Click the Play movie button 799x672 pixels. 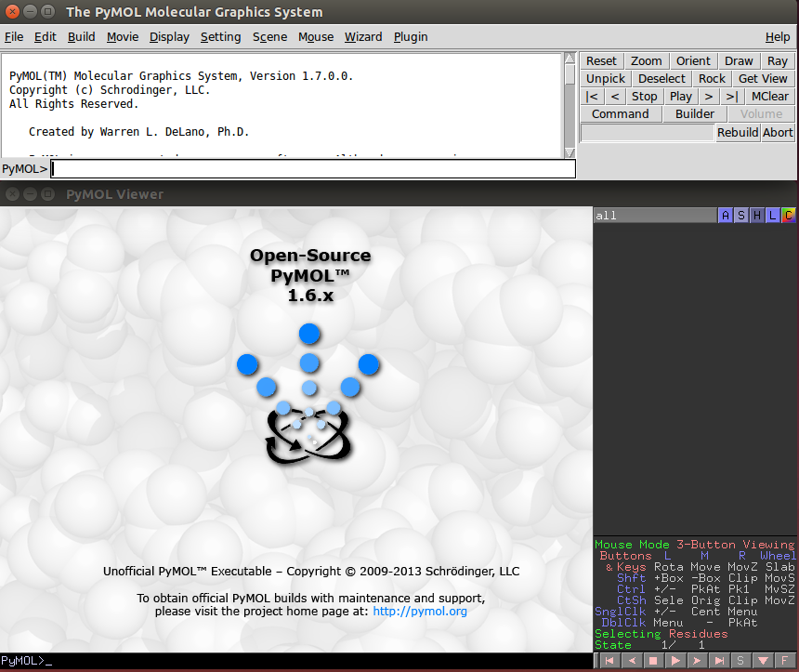(x=681, y=97)
